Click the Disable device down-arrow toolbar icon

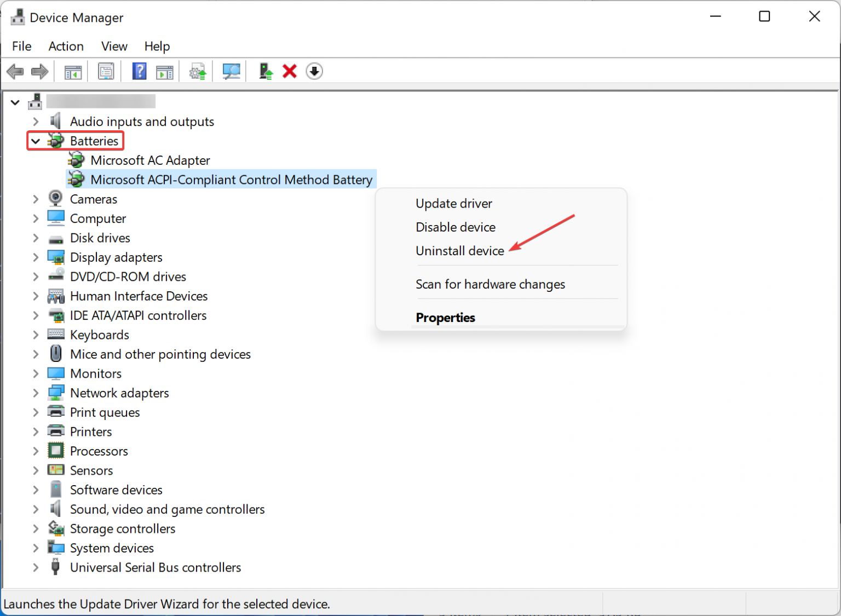coord(314,71)
